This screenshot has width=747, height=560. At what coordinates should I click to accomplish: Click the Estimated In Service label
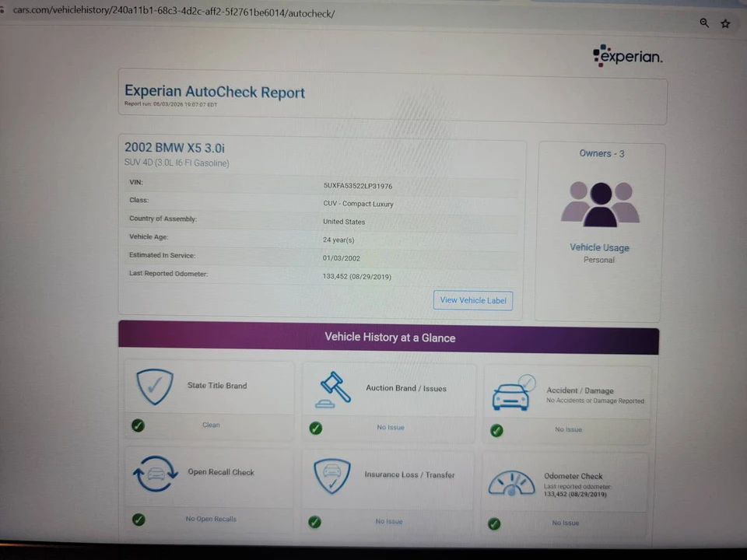pyautogui.click(x=162, y=255)
